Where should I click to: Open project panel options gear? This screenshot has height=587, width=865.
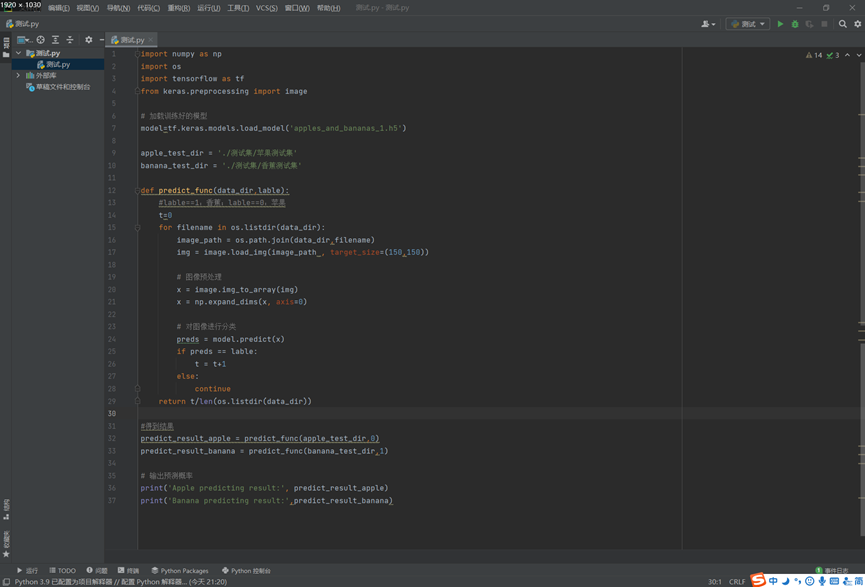click(x=89, y=40)
